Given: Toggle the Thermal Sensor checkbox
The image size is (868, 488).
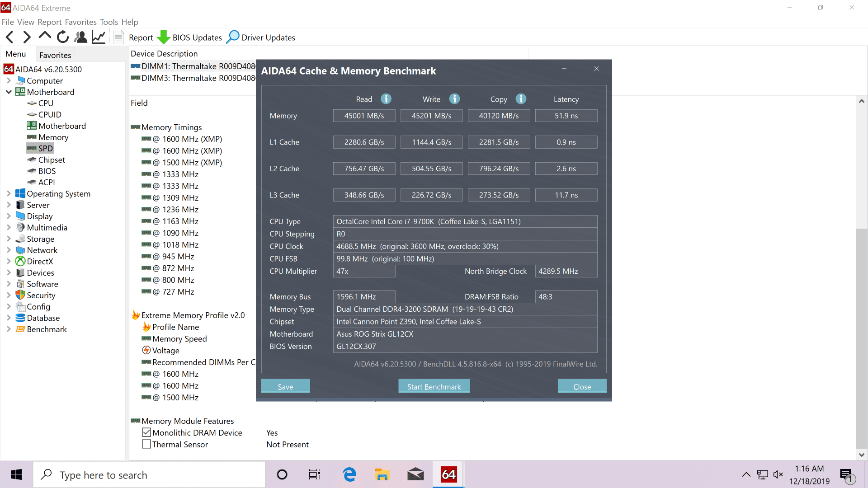Looking at the screenshot, I should point(146,444).
